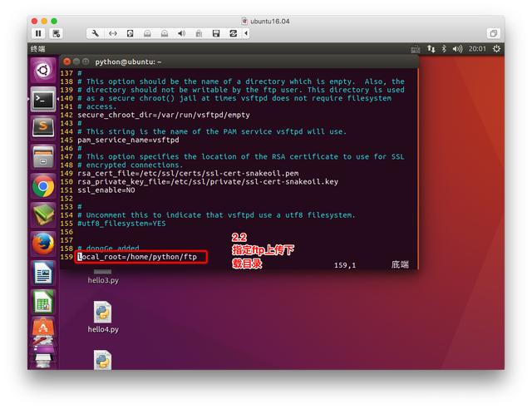This screenshot has height=409, width=532.
Task: Open the volume indicator in Ubuntu panel
Action: (457, 49)
